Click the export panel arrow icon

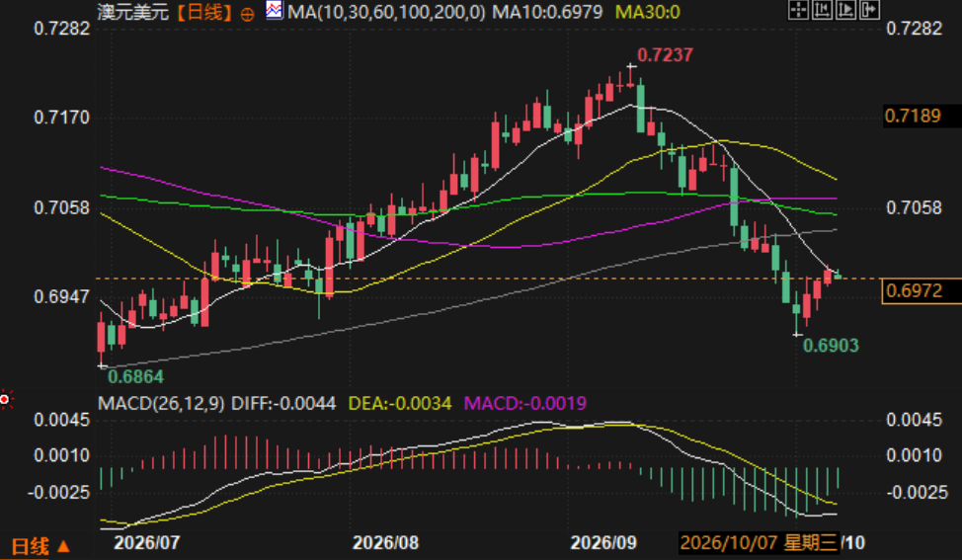click(x=870, y=9)
